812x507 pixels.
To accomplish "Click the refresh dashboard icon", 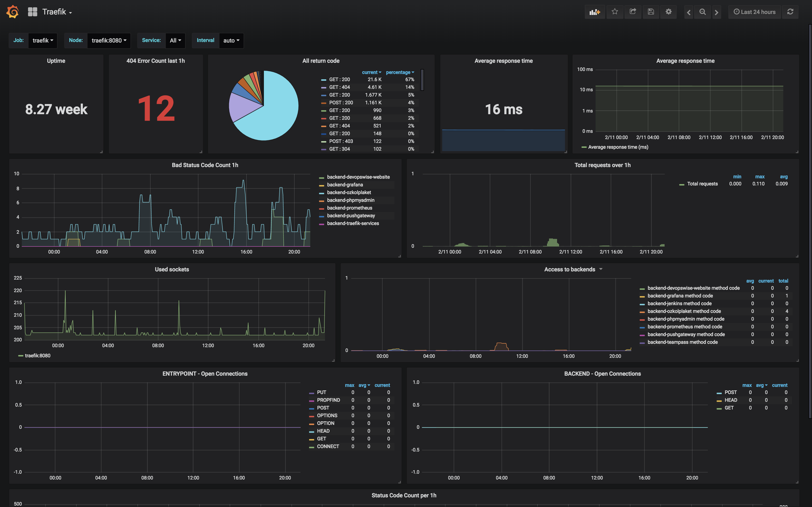I will click(x=790, y=12).
